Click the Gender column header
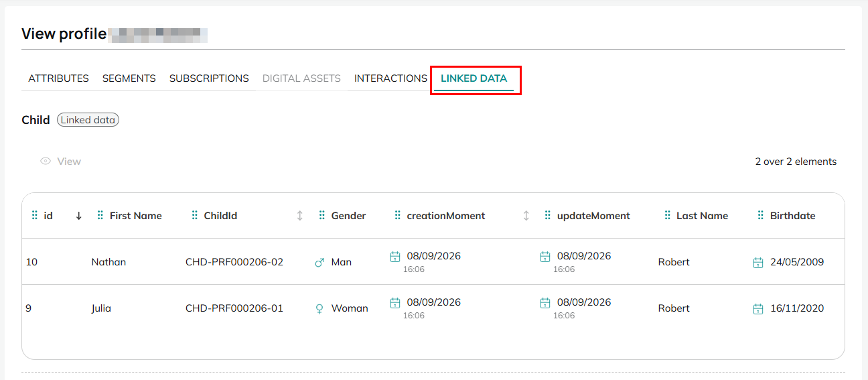 pos(349,216)
